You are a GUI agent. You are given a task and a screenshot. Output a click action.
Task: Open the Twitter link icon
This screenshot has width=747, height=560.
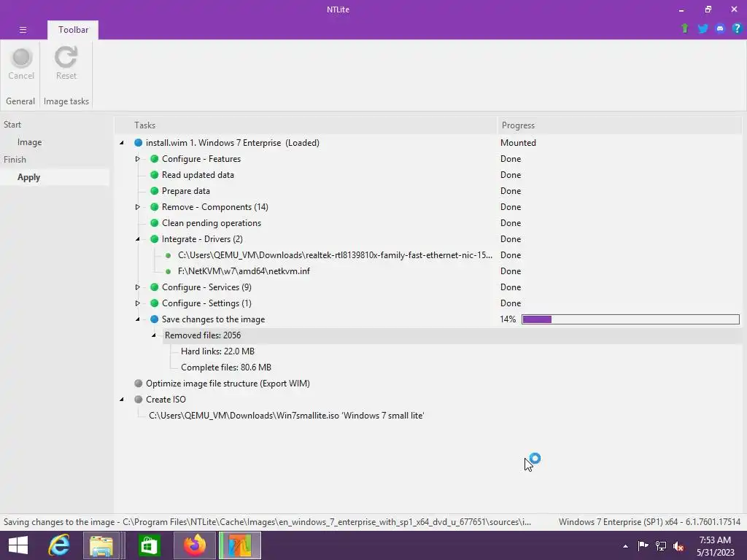[703, 28]
